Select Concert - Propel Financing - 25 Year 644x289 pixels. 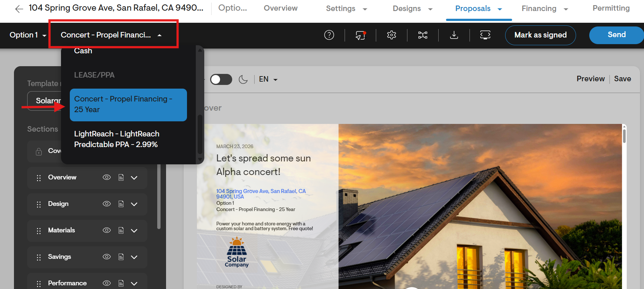click(x=128, y=105)
